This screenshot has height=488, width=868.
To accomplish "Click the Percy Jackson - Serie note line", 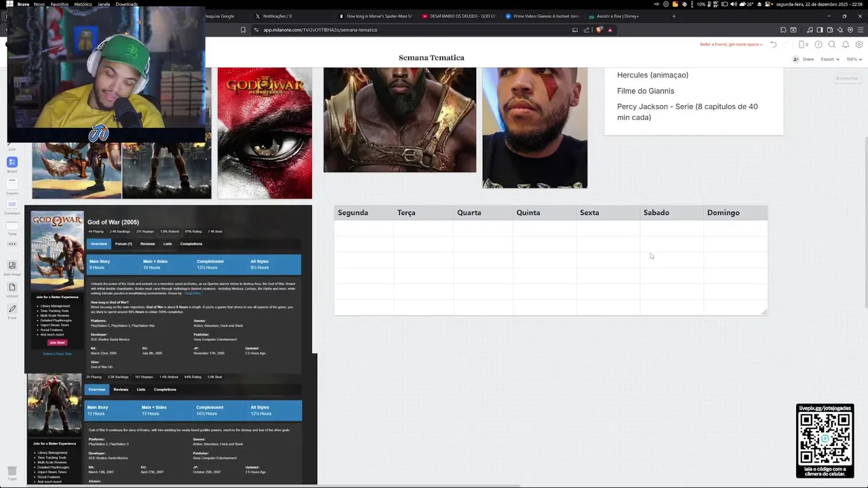I will [688, 112].
